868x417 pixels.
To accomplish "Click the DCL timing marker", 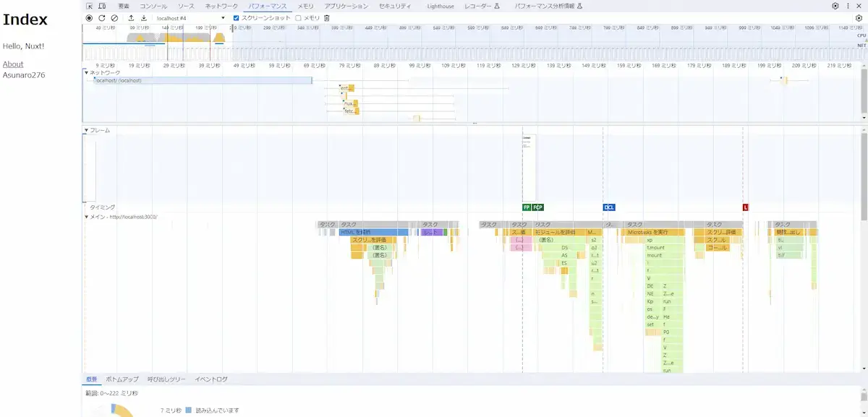I will click(609, 207).
